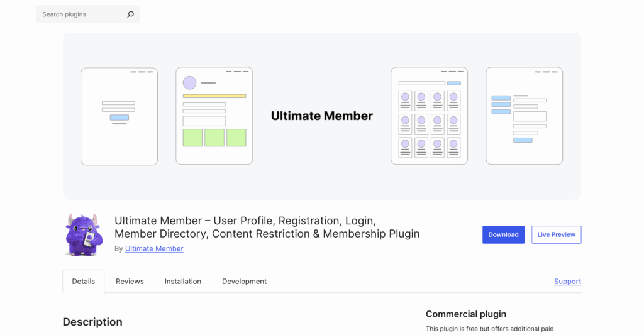Viewport: 644px width, 335px height.
Task: Click the account settings mockup in banner
Action: pos(524,116)
